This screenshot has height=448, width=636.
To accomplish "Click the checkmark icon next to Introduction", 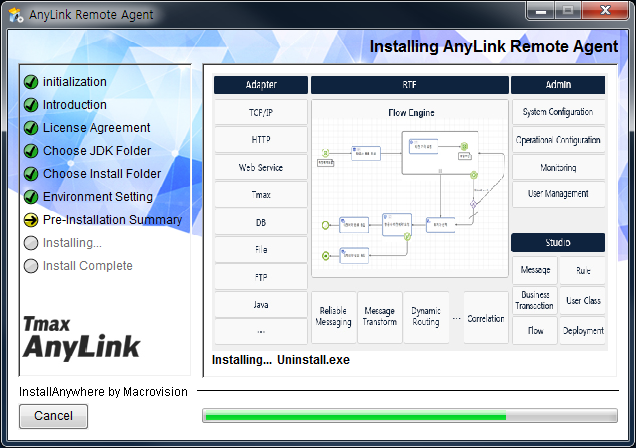I will click(x=31, y=105).
